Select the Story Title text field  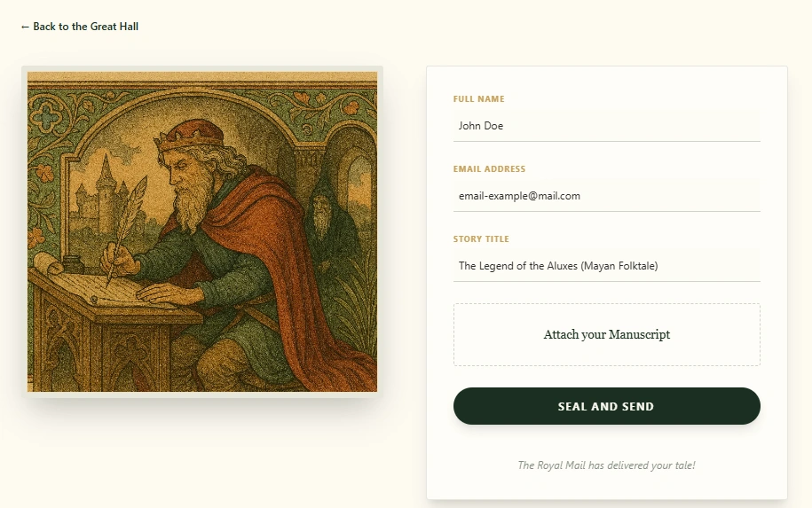[x=606, y=266]
